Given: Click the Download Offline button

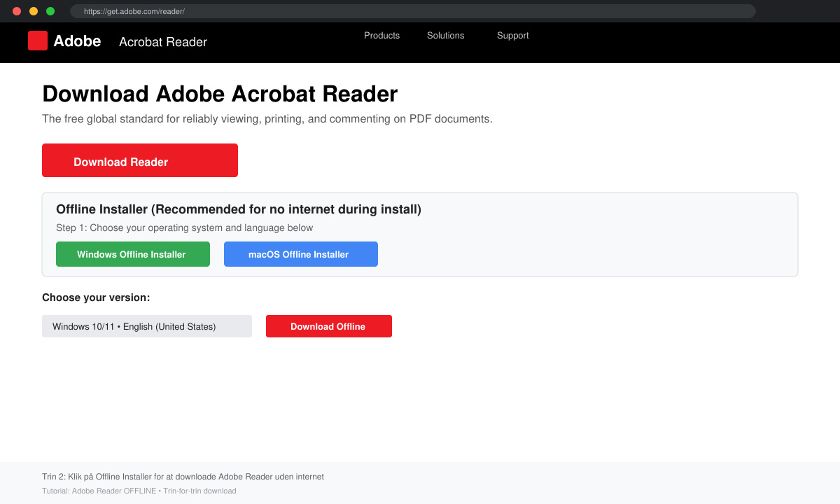Looking at the screenshot, I should click(x=329, y=326).
